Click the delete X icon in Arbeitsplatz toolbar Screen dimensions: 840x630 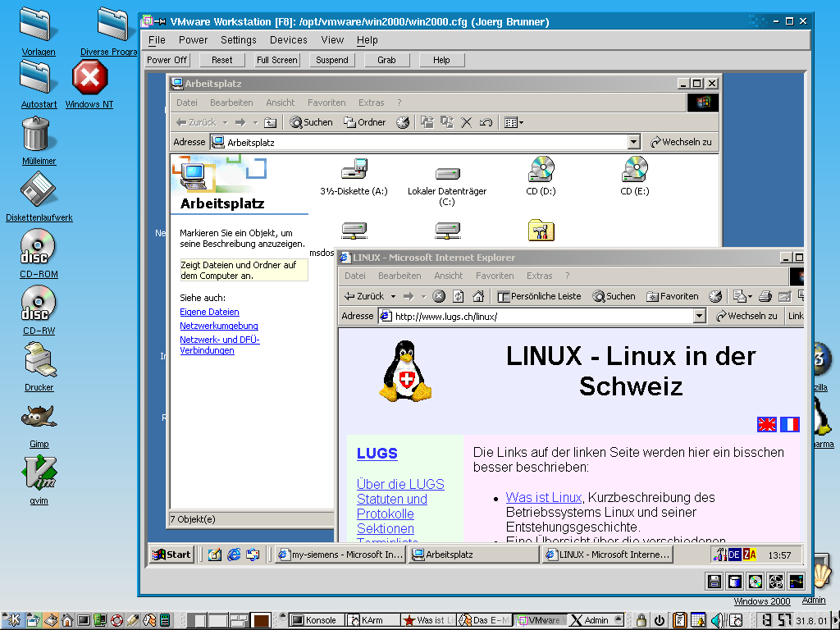pos(466,122)
